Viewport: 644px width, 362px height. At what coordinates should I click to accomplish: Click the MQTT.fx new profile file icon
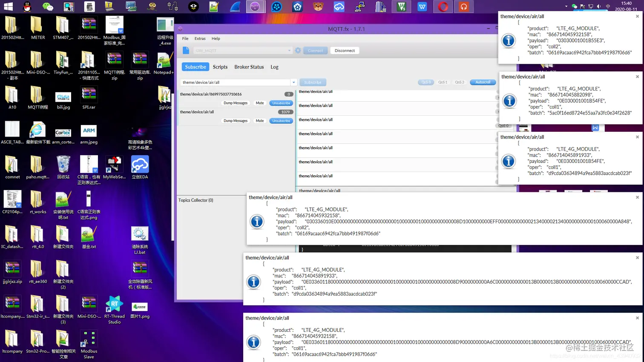point(186,50)
